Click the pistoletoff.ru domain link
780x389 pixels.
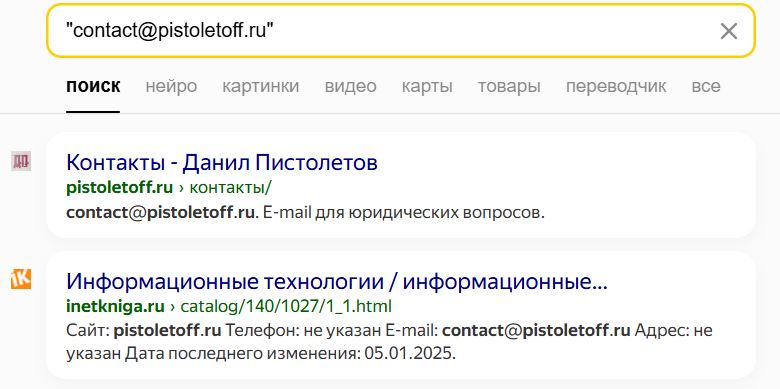click(119, 188)
